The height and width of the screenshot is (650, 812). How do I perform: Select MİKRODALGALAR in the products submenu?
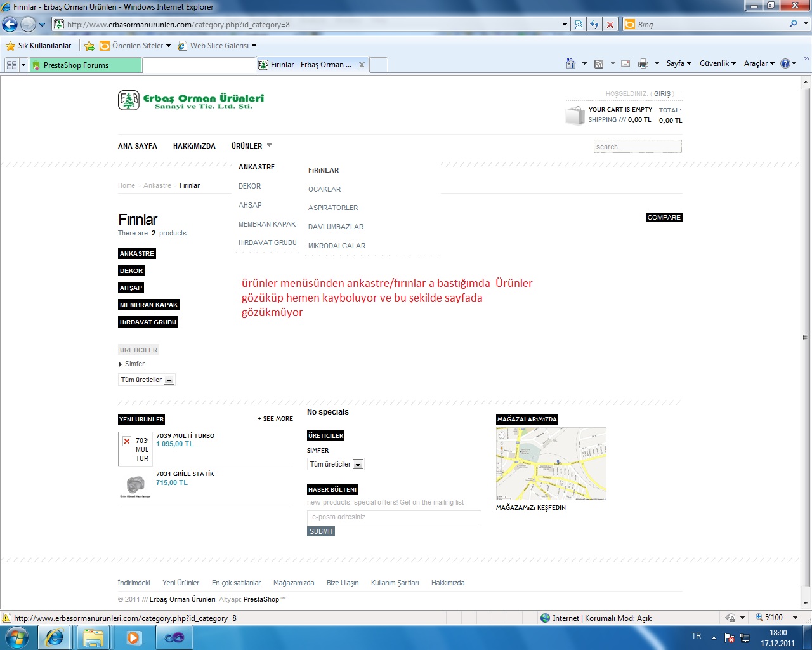337,246
